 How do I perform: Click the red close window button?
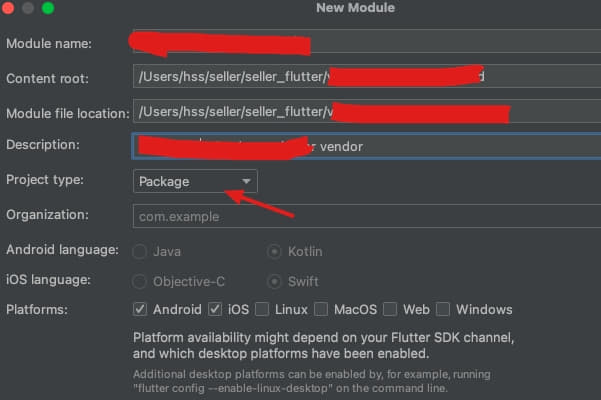pyautogui.click(x=9, y=8)
